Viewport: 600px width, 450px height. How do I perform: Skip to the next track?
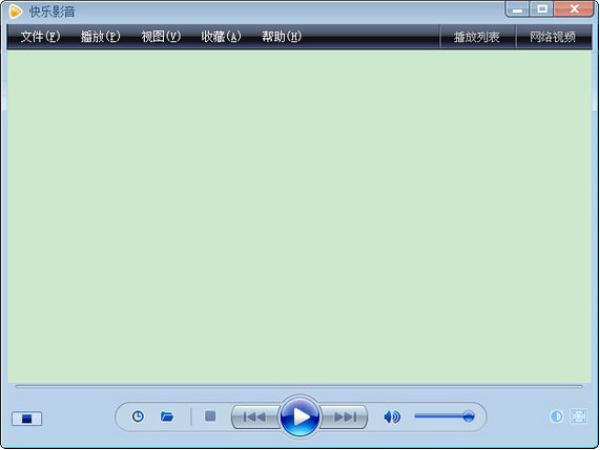345,417
